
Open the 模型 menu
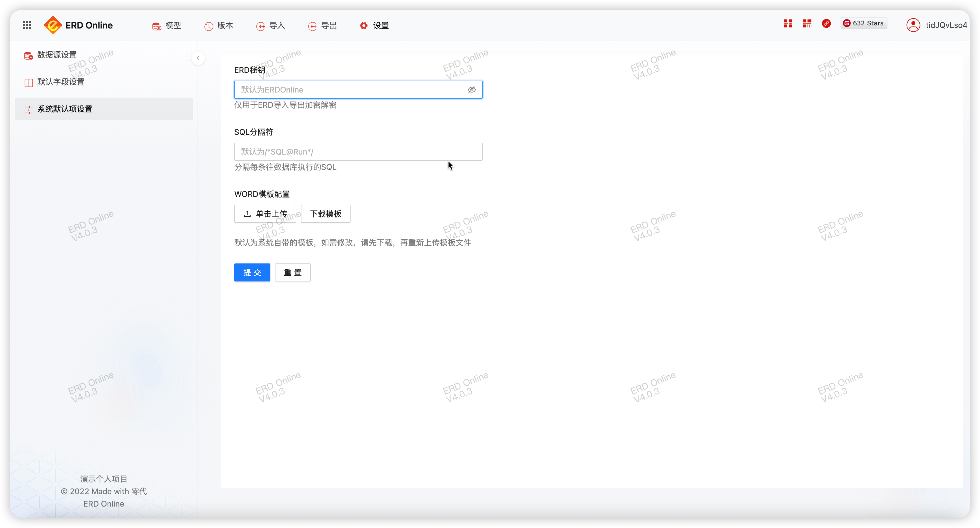[x=167, y=25]
